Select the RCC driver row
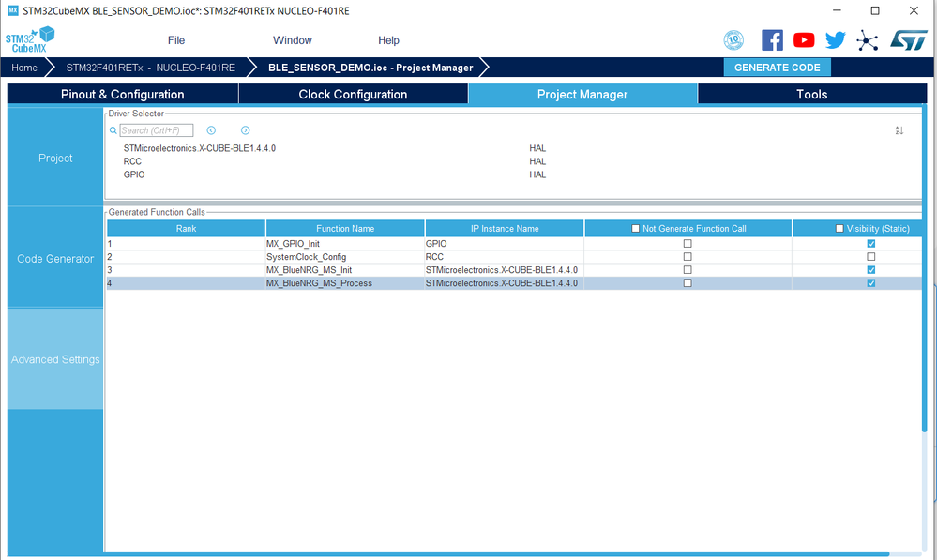 coord(132,161)
